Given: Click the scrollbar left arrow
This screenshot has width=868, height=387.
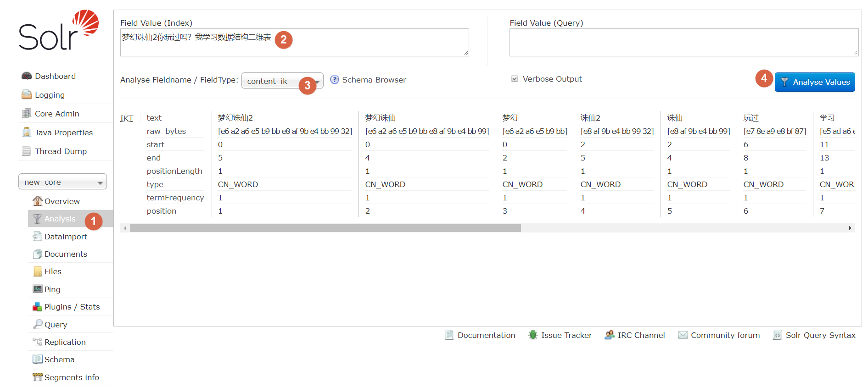Looking at the screenshot, I should (x=125, y=228).
